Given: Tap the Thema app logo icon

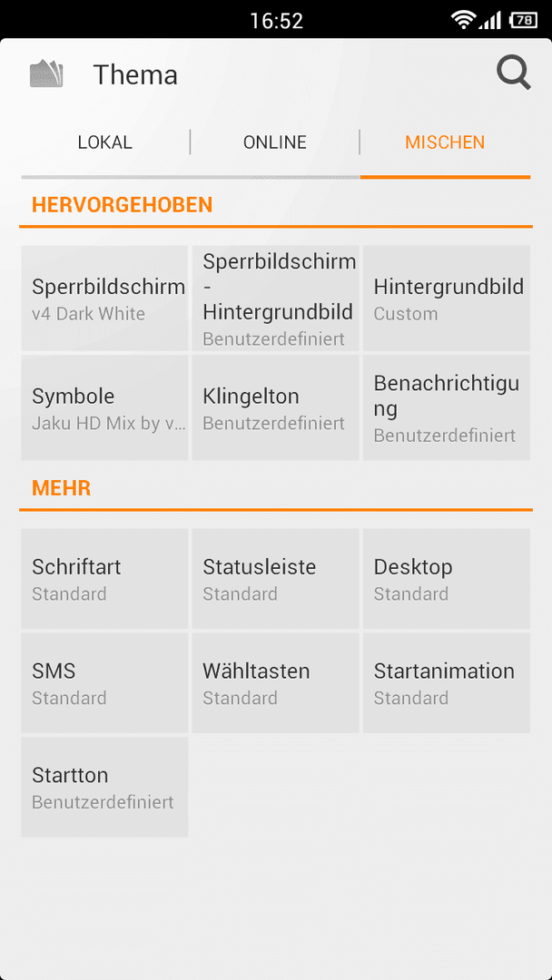Looking at the screenshot, I should 47,73.
